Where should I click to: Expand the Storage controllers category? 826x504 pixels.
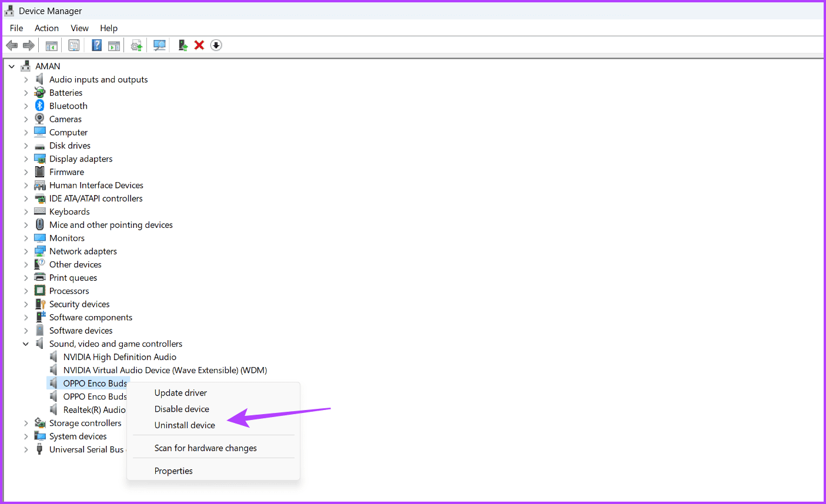[26, 423]
